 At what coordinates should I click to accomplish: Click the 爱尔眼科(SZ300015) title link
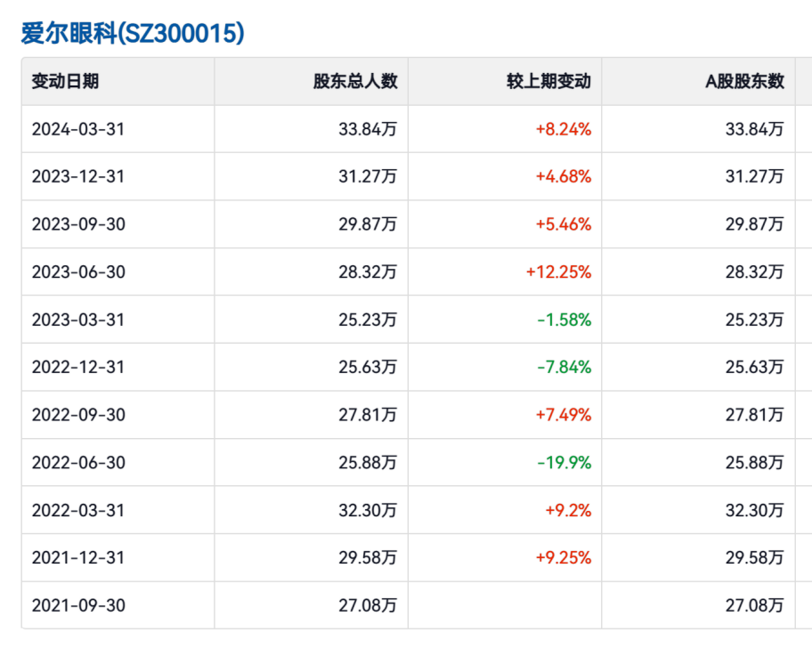(x=132, y=34)
